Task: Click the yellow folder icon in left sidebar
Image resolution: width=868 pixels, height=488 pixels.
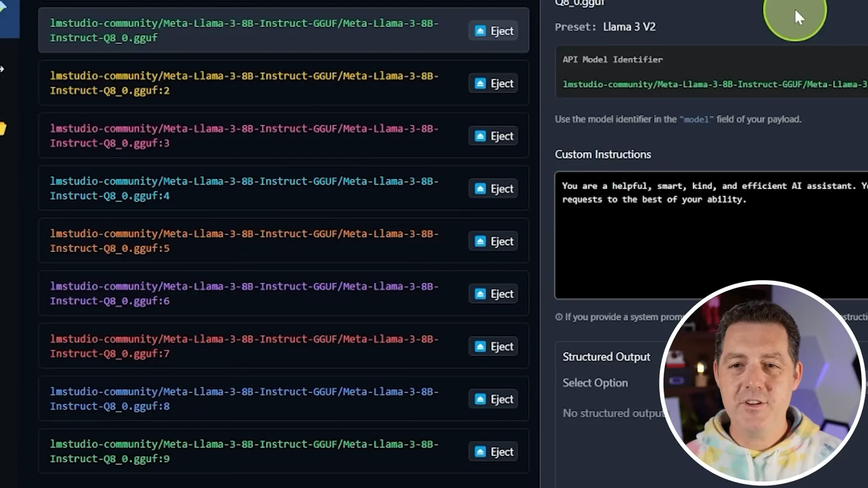Action: click(2, 129)
